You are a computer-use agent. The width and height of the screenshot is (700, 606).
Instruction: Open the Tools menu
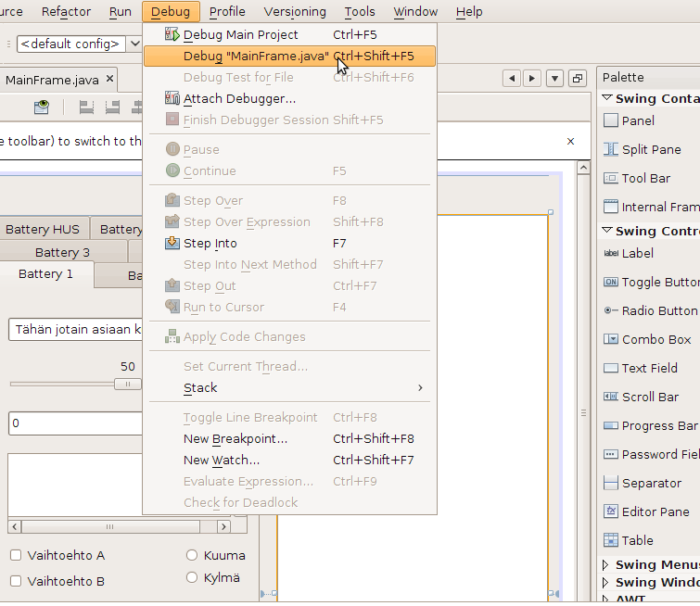[x=360, y=12]
